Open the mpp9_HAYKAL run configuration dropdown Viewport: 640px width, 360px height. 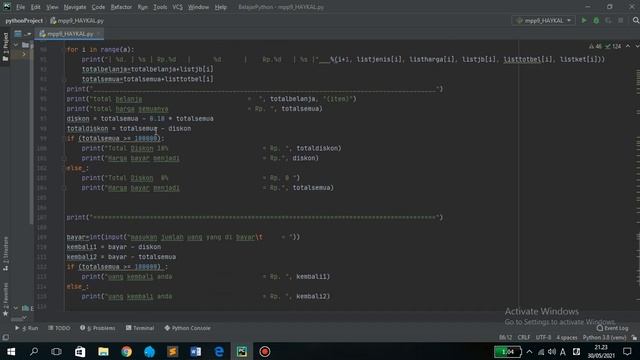point(543,20)
